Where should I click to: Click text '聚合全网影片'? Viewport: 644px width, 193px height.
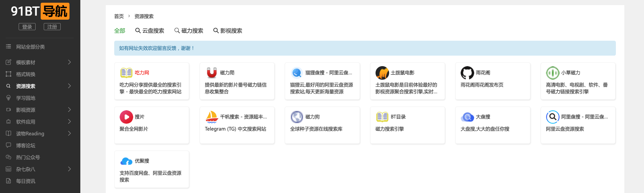point(134,129)
